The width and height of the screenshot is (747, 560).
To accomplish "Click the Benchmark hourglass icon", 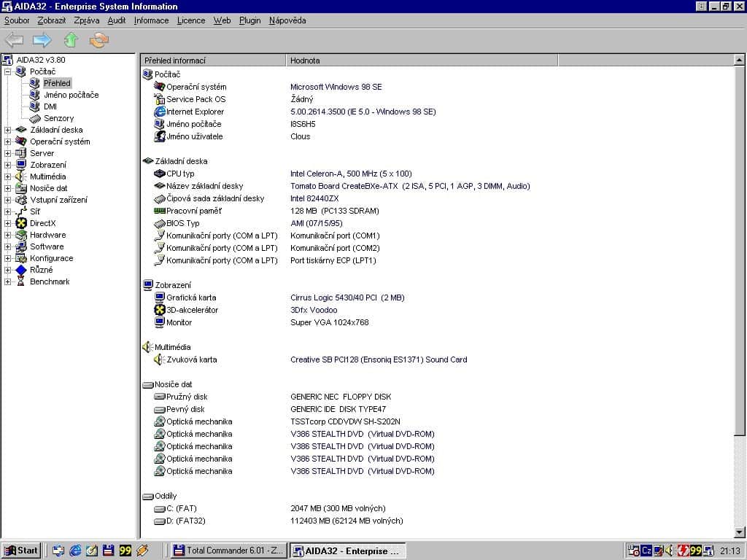I will (21, 281).
